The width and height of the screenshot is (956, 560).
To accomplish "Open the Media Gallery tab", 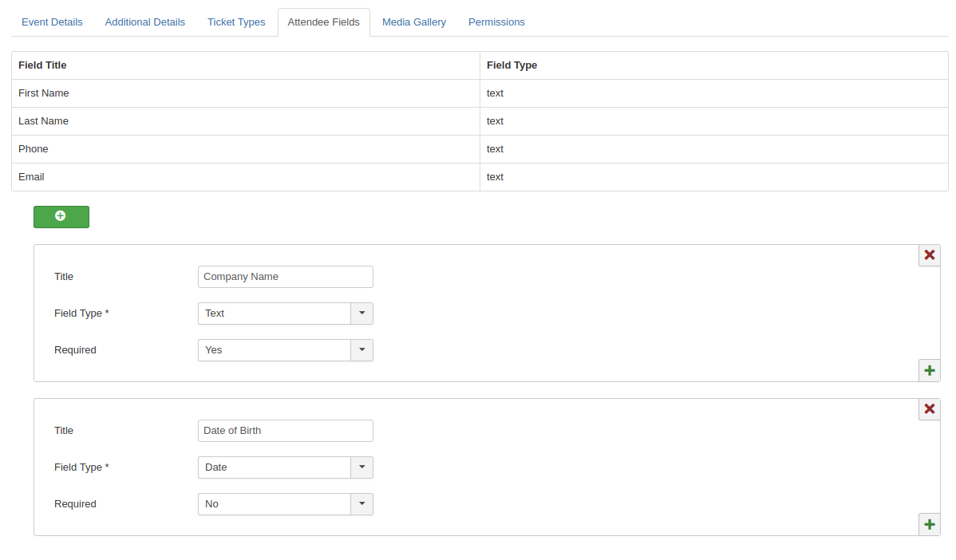I will [x=414, y=22].
